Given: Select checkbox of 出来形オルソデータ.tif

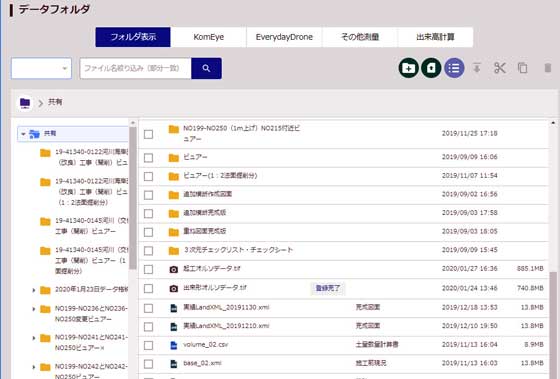Looking at the screenshot, I should point(148,288).
